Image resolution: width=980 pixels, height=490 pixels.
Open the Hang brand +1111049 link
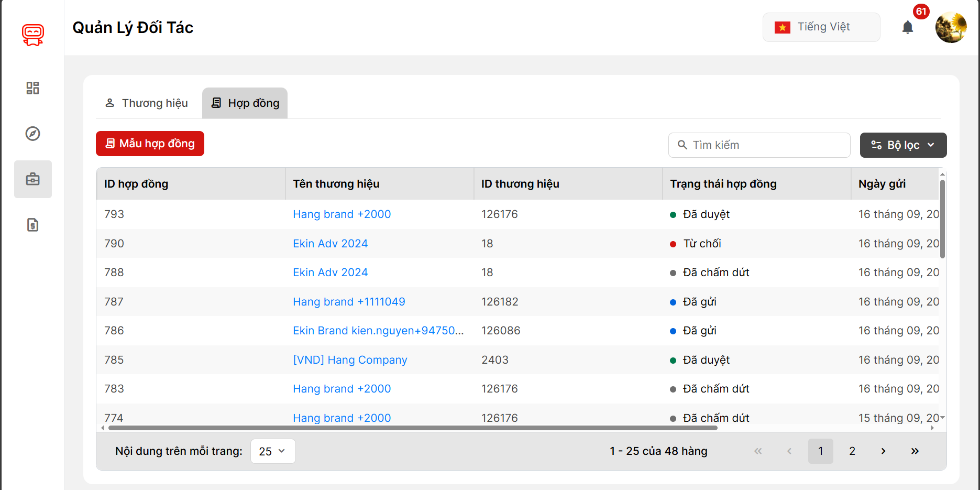click(x=349, y=302)
